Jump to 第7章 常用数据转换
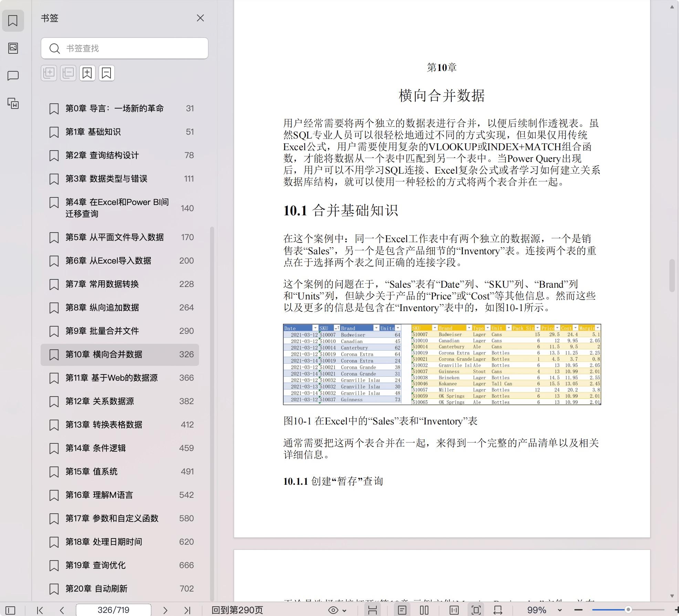The image size is (679, 616). [x=120, y=284]
